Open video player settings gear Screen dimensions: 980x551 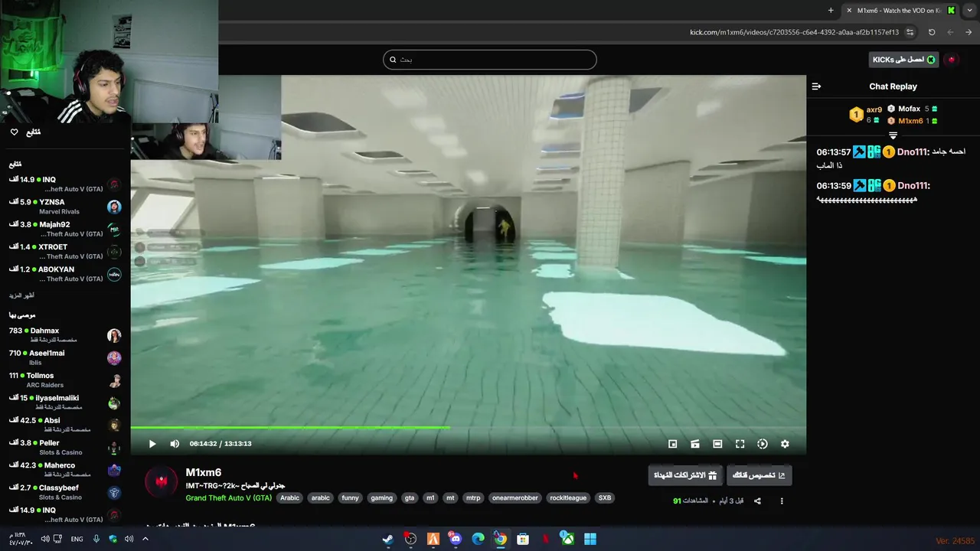[x=785, y=444]
